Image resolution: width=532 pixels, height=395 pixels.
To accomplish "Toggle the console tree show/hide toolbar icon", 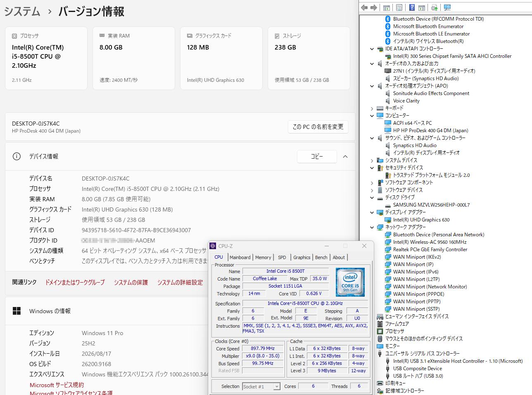I will tap(387, 7).
